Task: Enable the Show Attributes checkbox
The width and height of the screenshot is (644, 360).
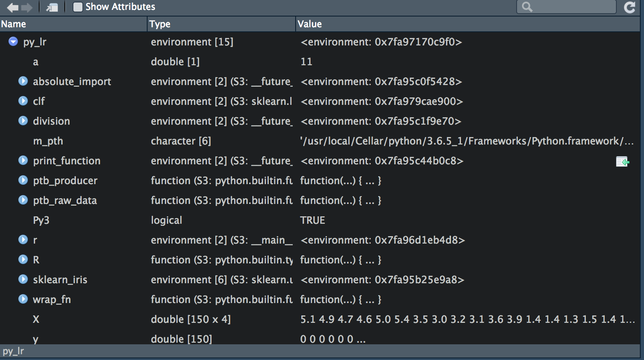Action: (x=78, y=7)
